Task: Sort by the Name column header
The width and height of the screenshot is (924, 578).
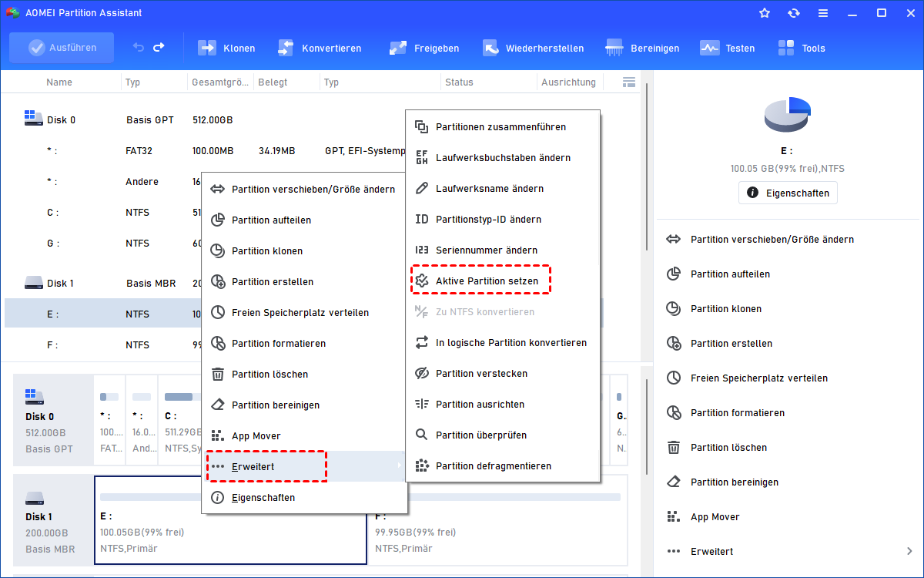Action: 59,82
